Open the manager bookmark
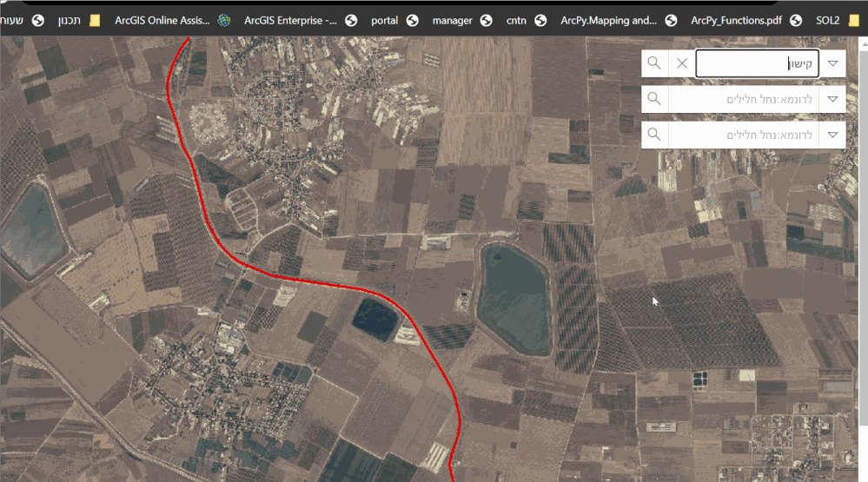This screenshot has width=868, height=482. [462, 21]
